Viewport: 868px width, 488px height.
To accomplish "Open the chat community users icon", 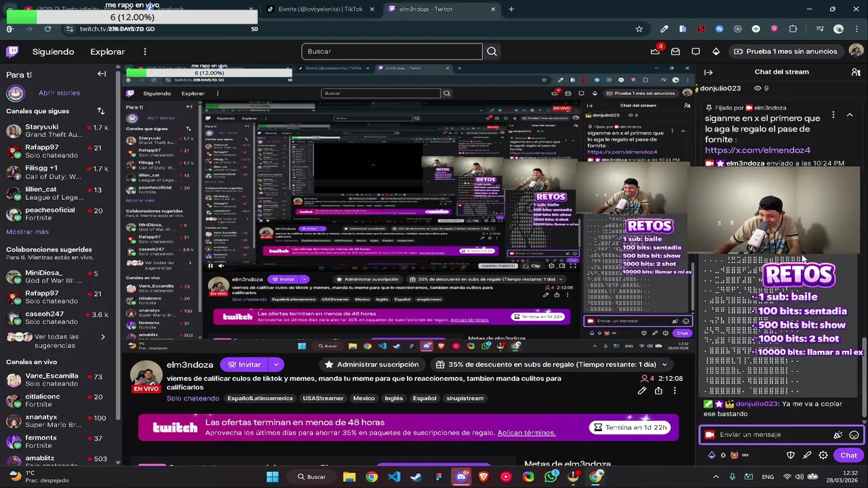I will click(856, 72).
